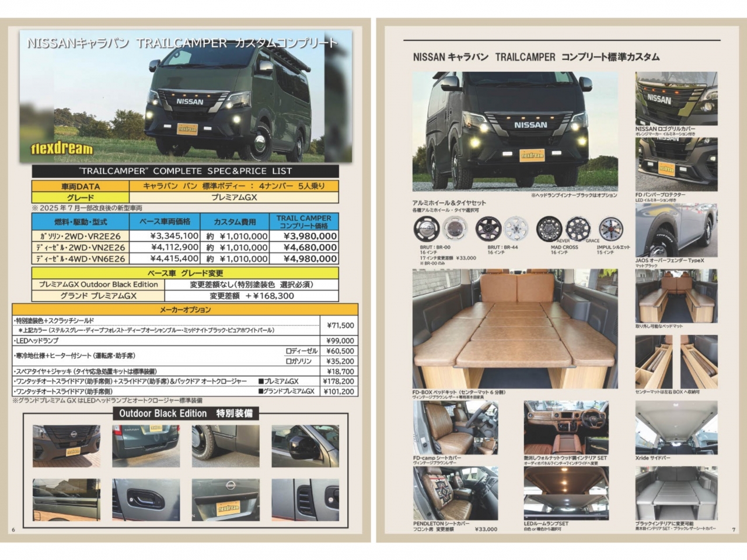The height and width of the screenshot is (560, 747).
Task: Click the flexdream logo on the left page hero photo
Action: pyautogui.click(x=62, y=149)
